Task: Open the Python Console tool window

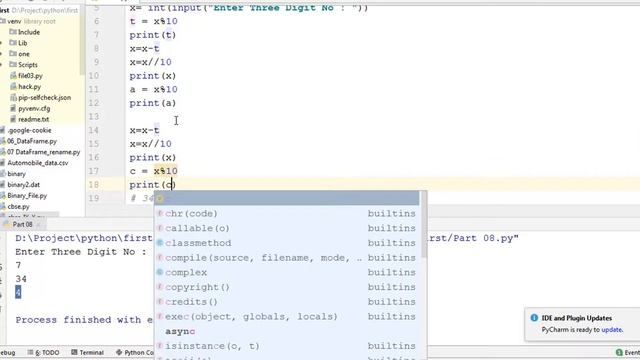Action: coord(135,352)
